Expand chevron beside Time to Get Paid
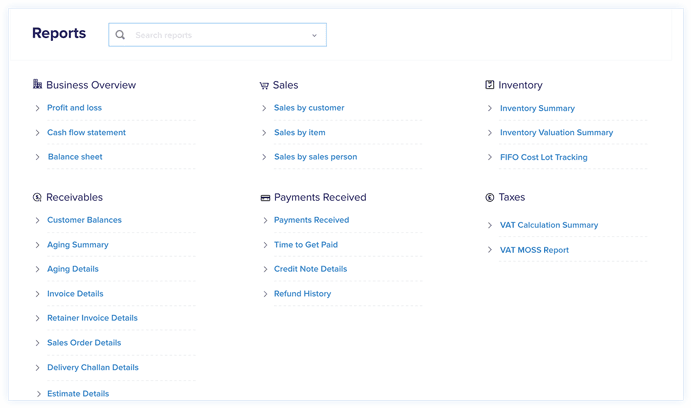Image resolution: width=691 pixels, height=408 pixels. [265, 245]
